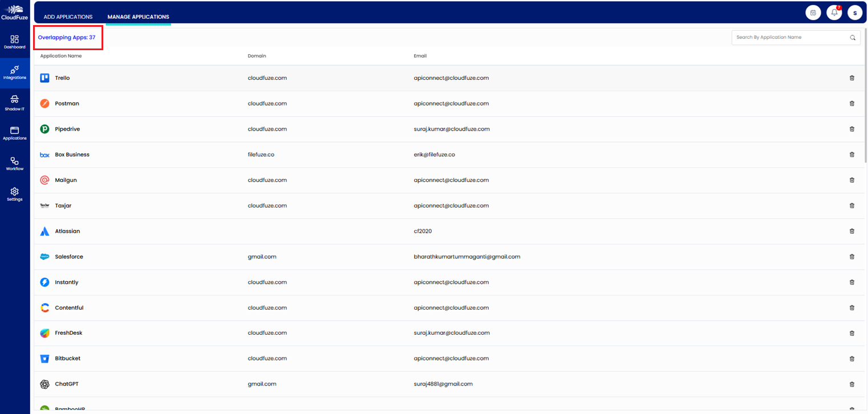This screenshot has height=414, width=868.
Task: Click the ChatGPT application icon
Action: point(44,384)
